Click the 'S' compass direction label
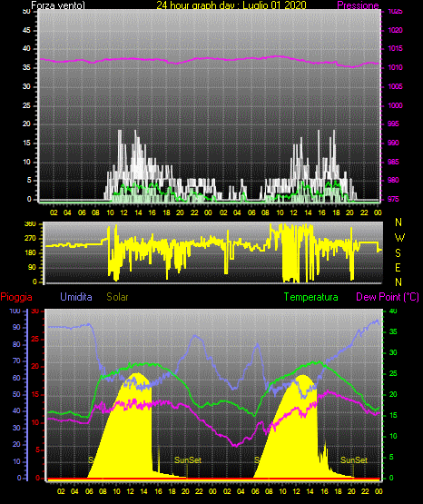The height and width of the screenshot is (504, 423). 398,253
